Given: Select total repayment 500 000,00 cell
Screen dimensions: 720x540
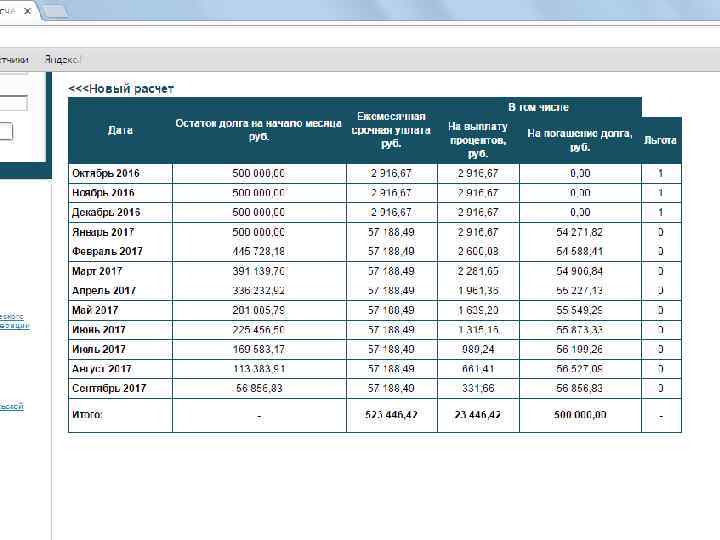Looking at the screenshot, I should (x=580, y=415).
